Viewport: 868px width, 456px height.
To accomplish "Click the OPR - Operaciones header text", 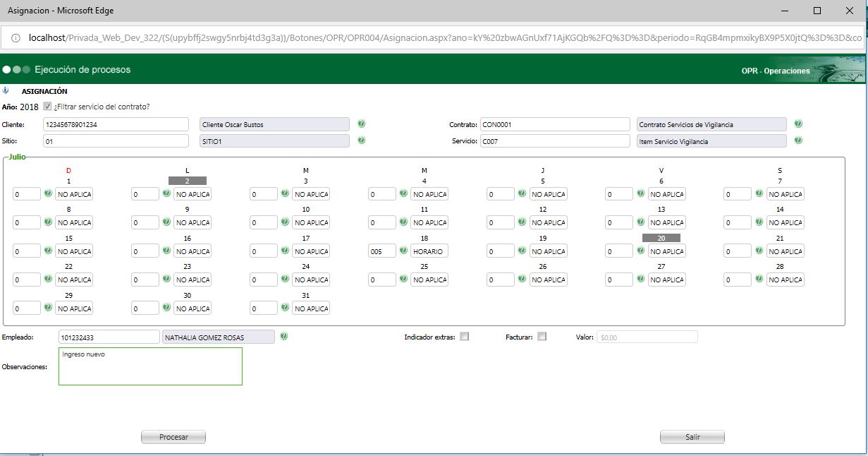I will point(776,71).
